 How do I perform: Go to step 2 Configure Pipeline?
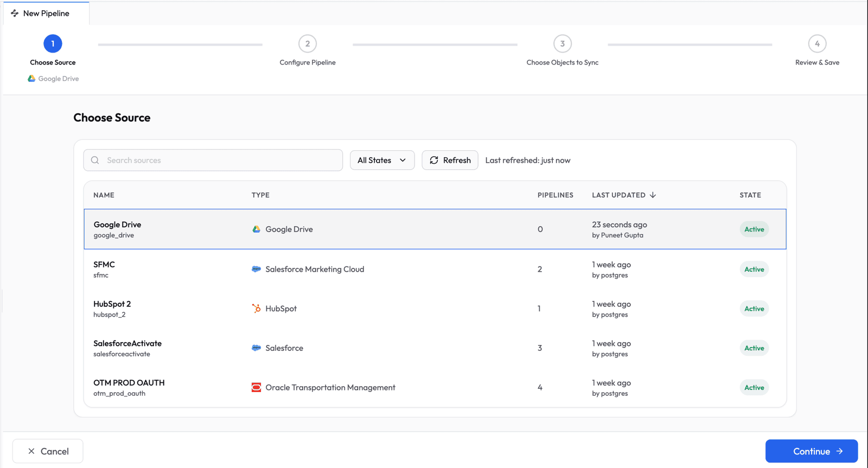click(x=308, y=44)
